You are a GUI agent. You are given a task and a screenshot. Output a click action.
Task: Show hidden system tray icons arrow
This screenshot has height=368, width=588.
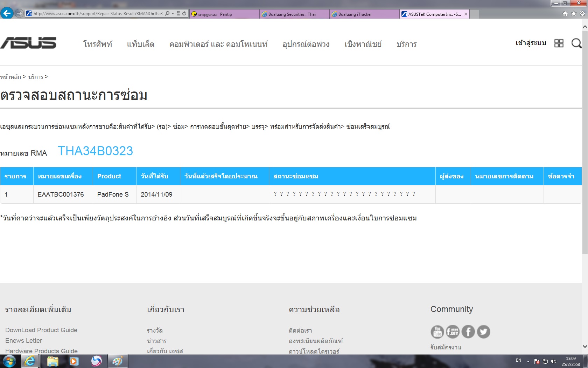(528, 361)
